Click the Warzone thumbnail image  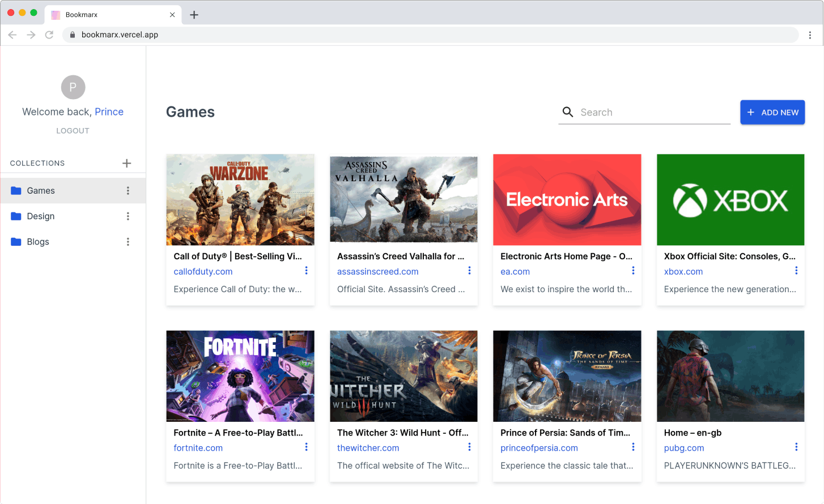pyautogui.click(x=240, y=200)
